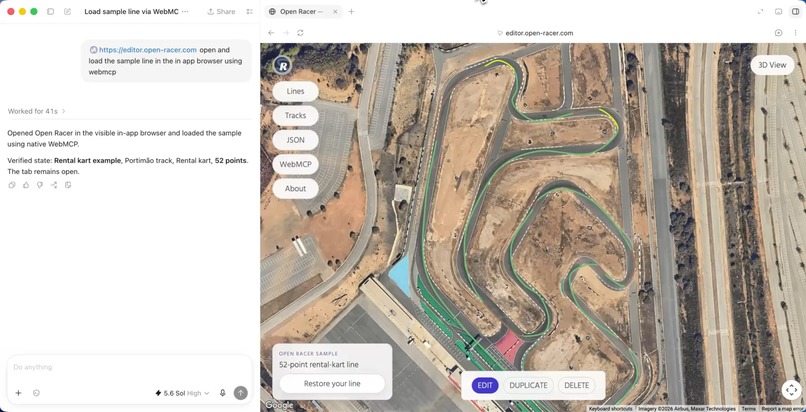Open the Lines menu

tap(296, 91)
